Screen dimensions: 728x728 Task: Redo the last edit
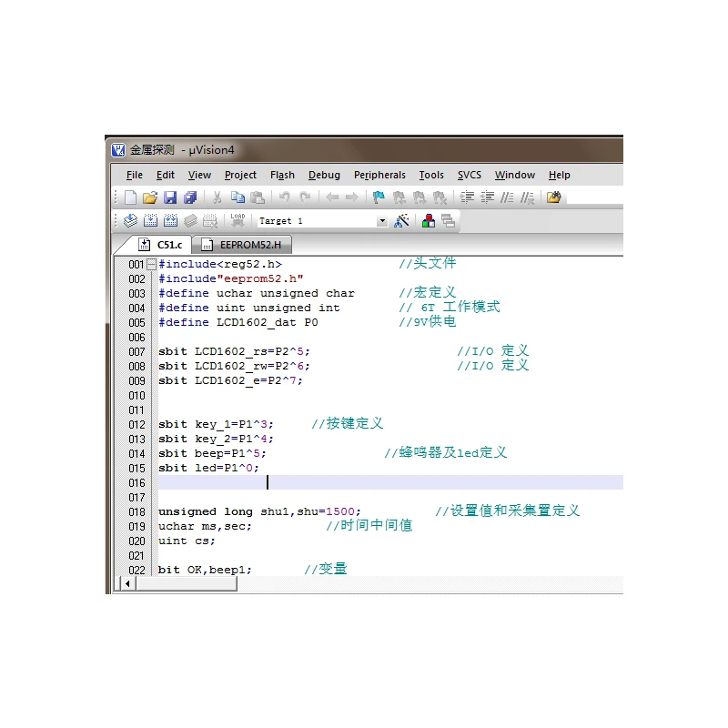pos(305,197)
